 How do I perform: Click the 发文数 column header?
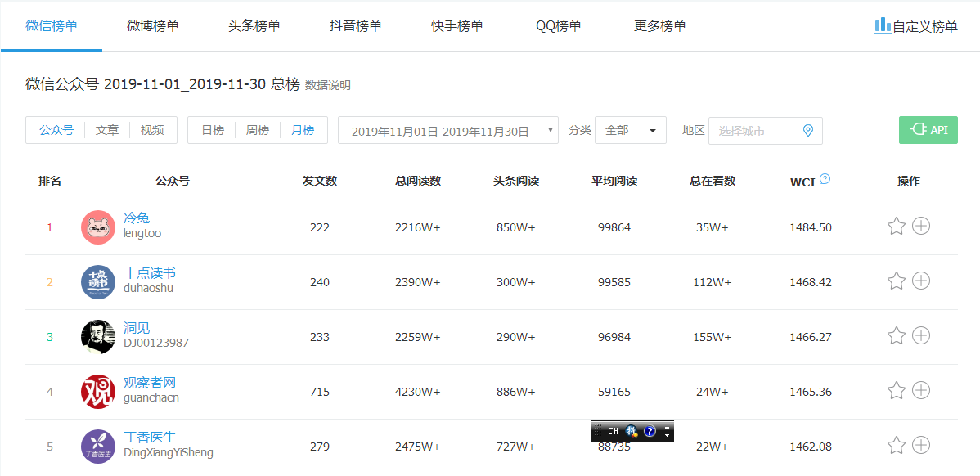(320, 181)
